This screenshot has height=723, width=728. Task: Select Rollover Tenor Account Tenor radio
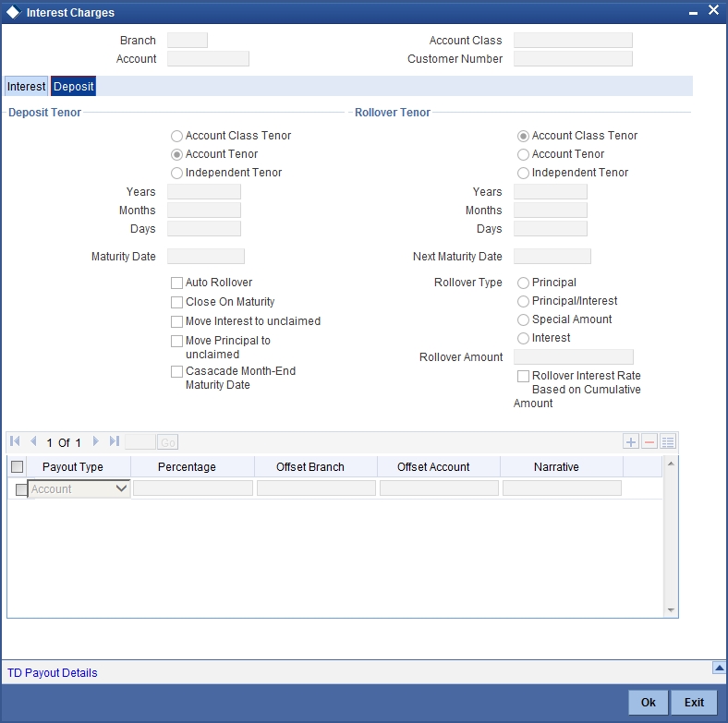523,154
